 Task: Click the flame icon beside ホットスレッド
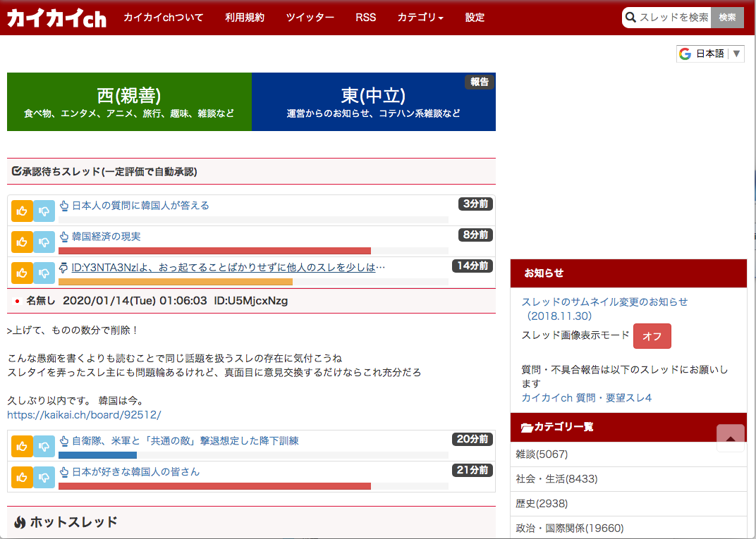coord(20,522)
